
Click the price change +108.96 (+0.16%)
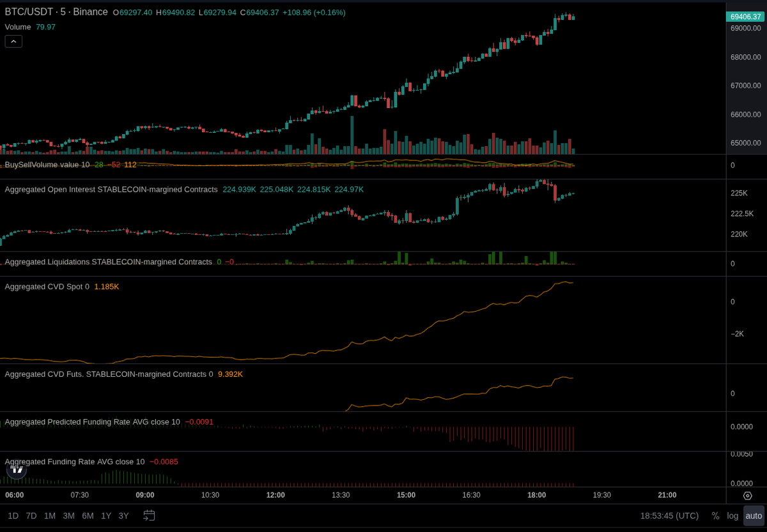[314, 13]
